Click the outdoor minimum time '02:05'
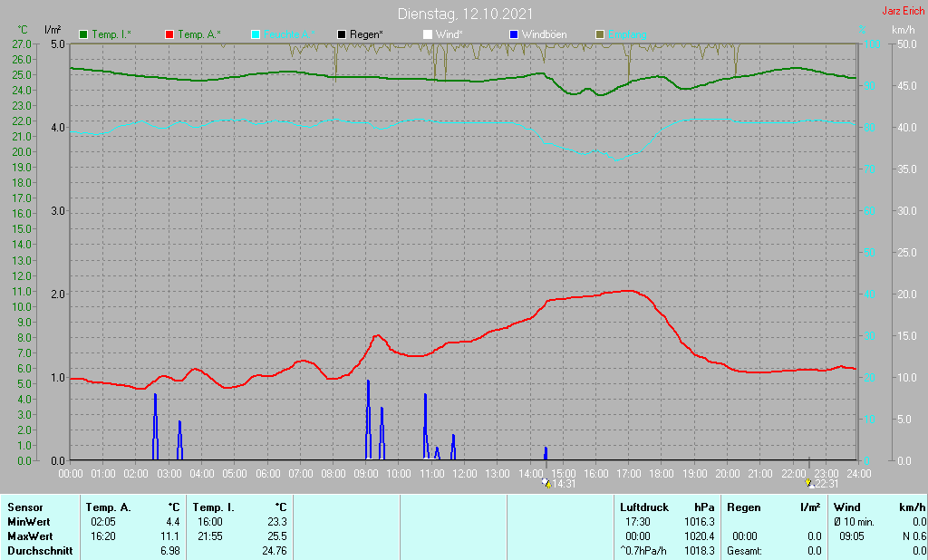 click(x=103, y=522)
